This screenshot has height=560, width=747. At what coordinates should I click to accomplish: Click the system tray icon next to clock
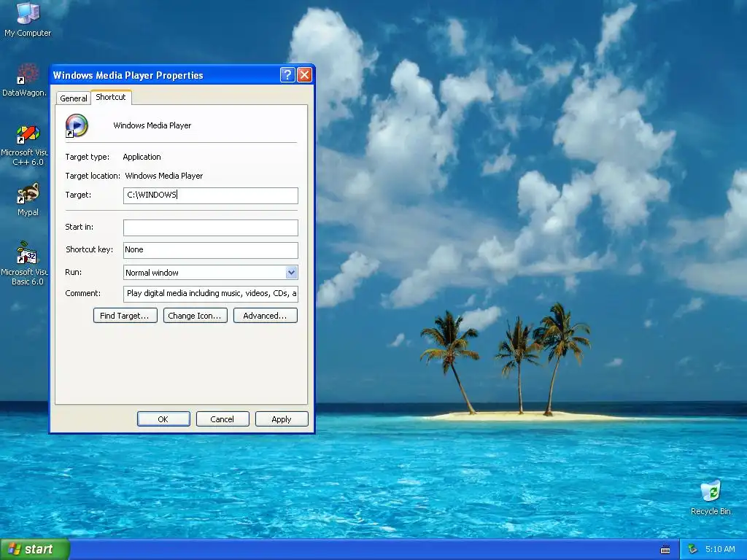pyautogui.click(x=693, y=549)
